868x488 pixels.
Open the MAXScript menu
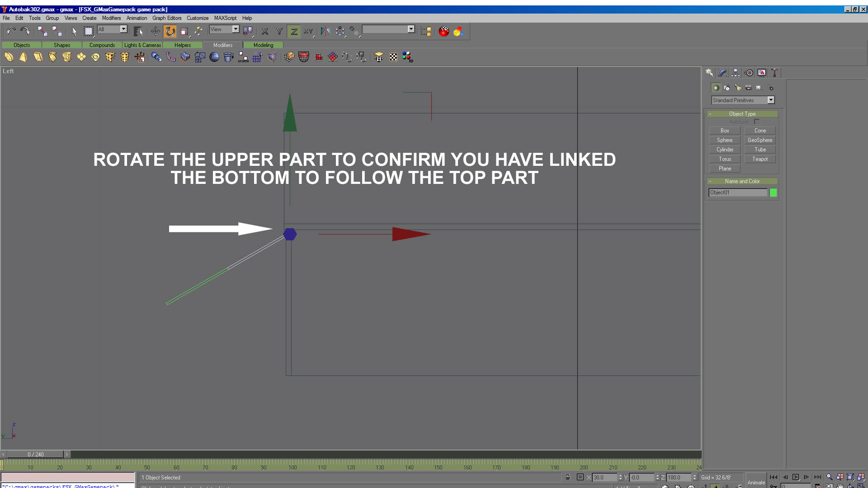(x=225, y=18)
